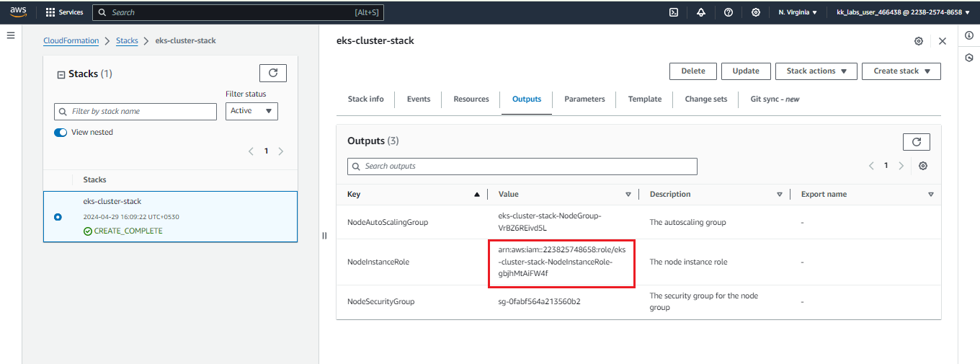Switch to the Template tab
The image size is (980, 364).
click(x=645, y=99)
